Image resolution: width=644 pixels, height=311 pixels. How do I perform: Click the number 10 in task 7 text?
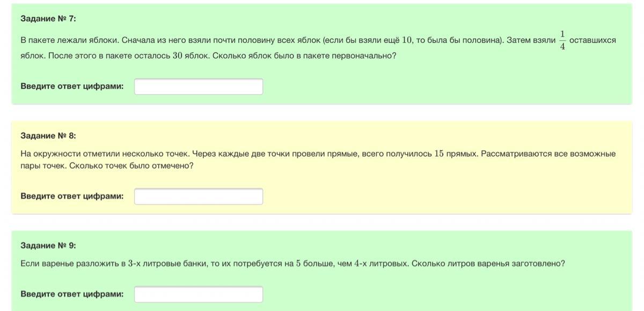[407, 41]
